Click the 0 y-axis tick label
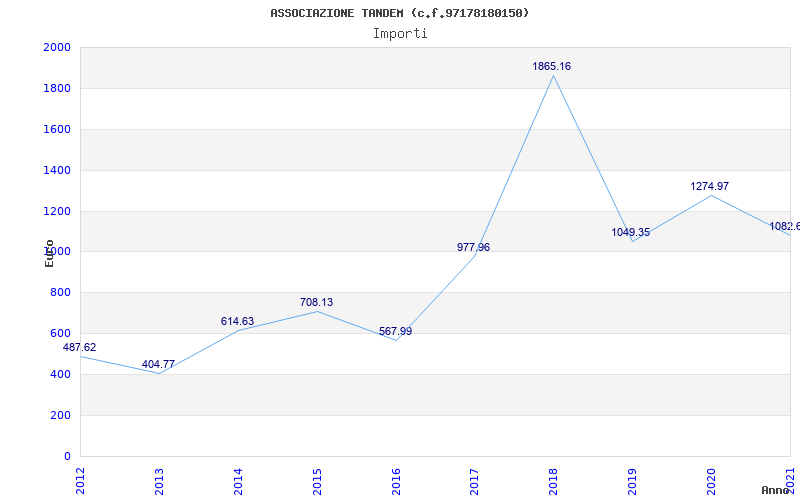 pyautogui.click(x=67, y=456)
